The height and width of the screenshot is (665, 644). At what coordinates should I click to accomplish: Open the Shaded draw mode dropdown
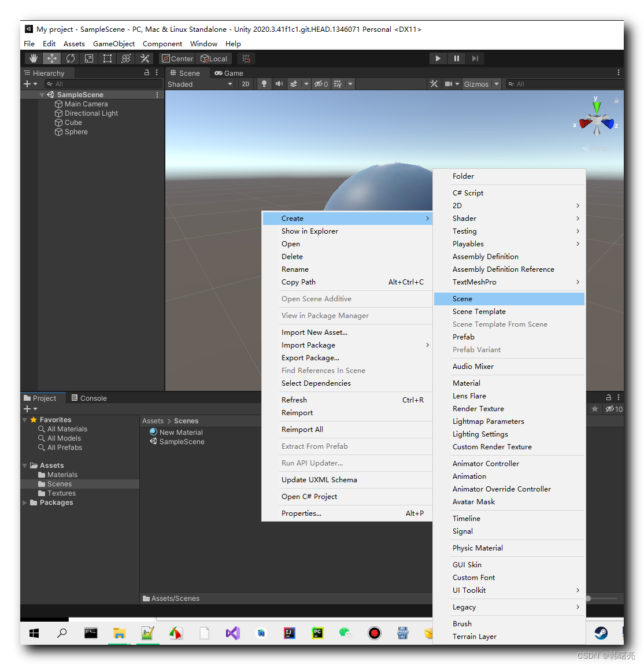[201, 84]
